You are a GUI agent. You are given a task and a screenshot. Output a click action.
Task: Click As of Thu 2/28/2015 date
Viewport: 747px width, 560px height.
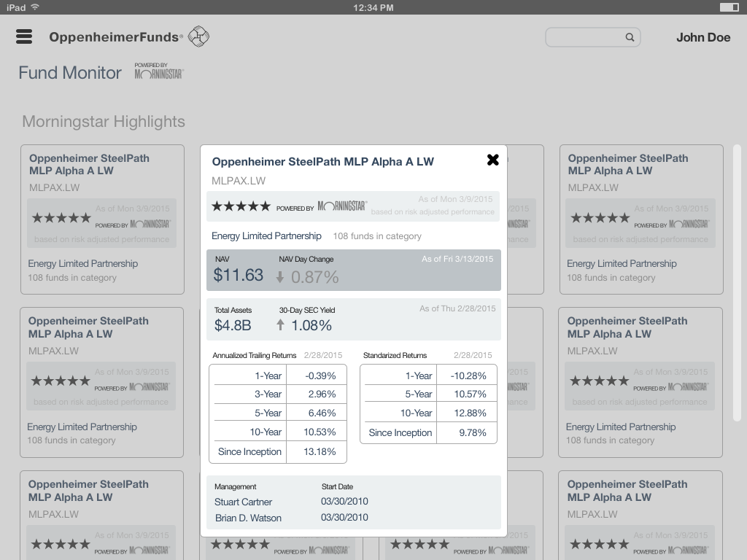coord(457,308)
